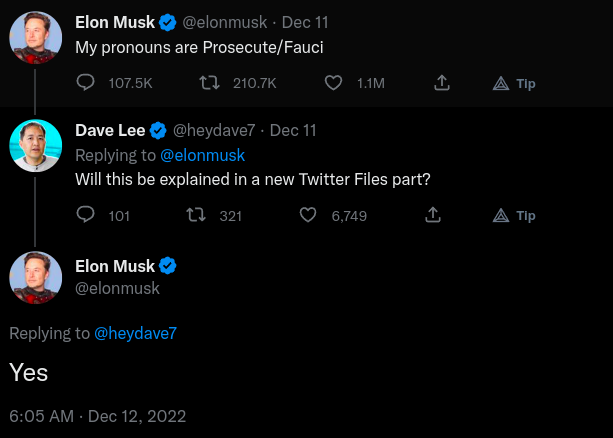Share Dave Lee's tweet
The height and width of the screenshot is (438, 613).
[433, 215]
